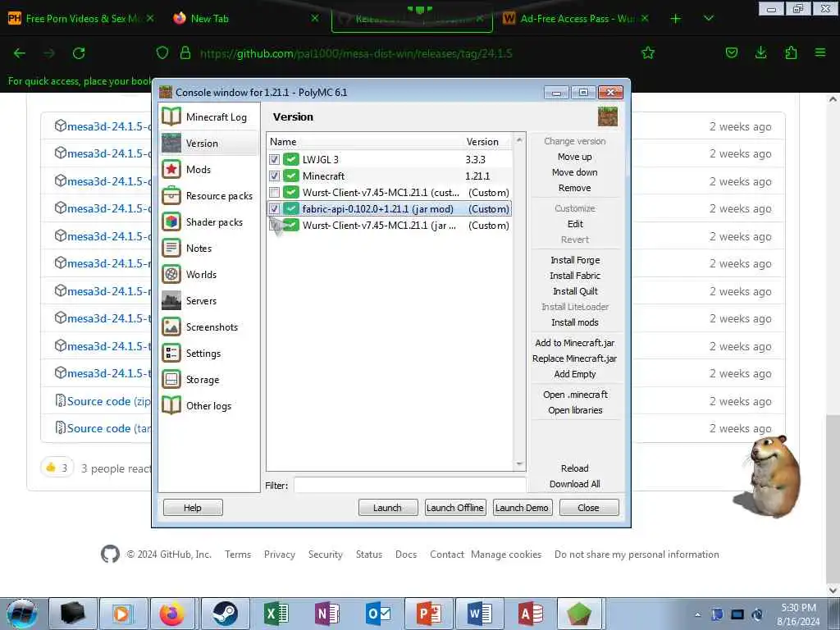Focus the Filter text field
The height and width of the screenshot is (630, 840).
coord(409,486)
